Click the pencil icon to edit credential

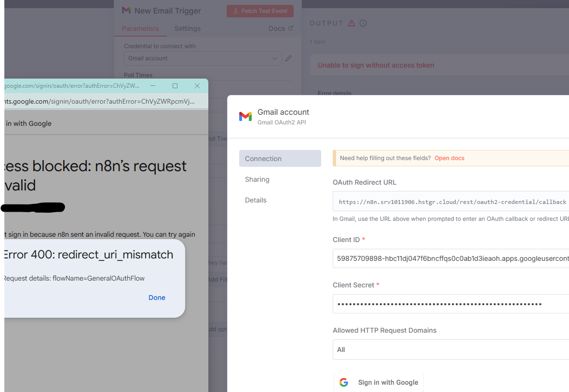288,58
